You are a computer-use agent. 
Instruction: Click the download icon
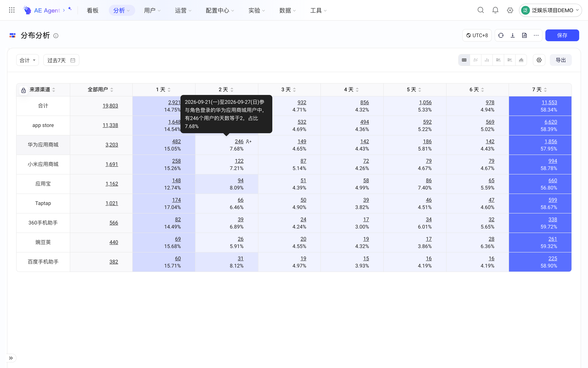pyautogui.click(x=512, y=36)
